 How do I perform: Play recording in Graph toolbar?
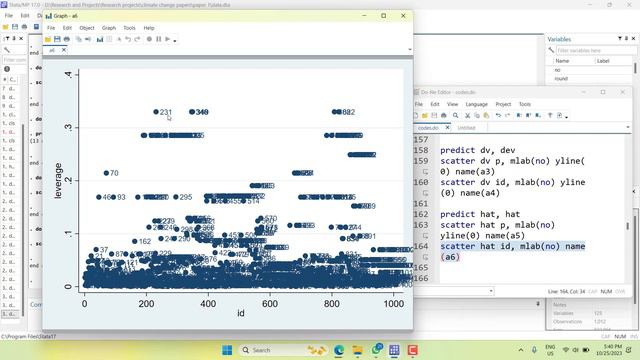167,39
